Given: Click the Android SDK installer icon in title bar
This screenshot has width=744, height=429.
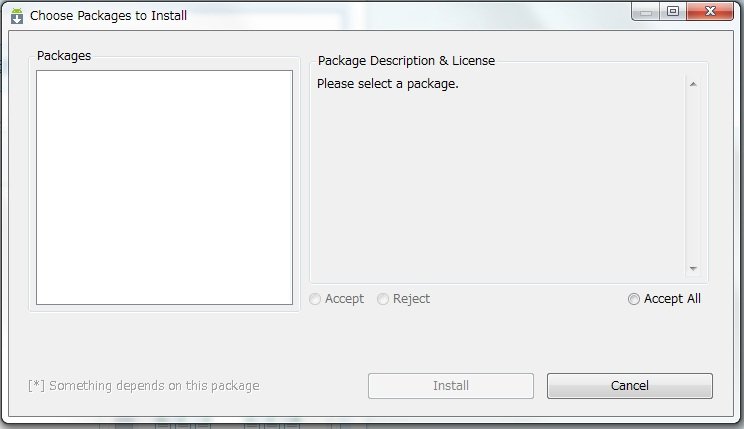Looking at the screenshot, I should coord(17,16).
